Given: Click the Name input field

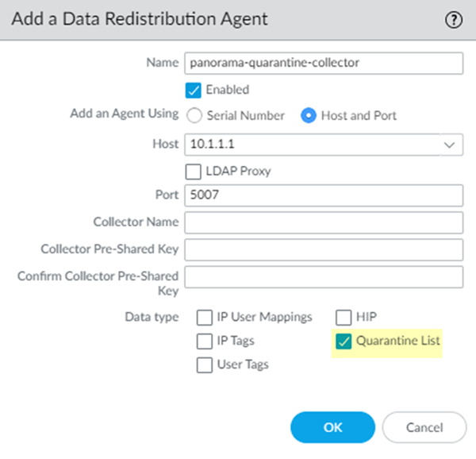Looking at the screenshot, I should tap(323, 63).
